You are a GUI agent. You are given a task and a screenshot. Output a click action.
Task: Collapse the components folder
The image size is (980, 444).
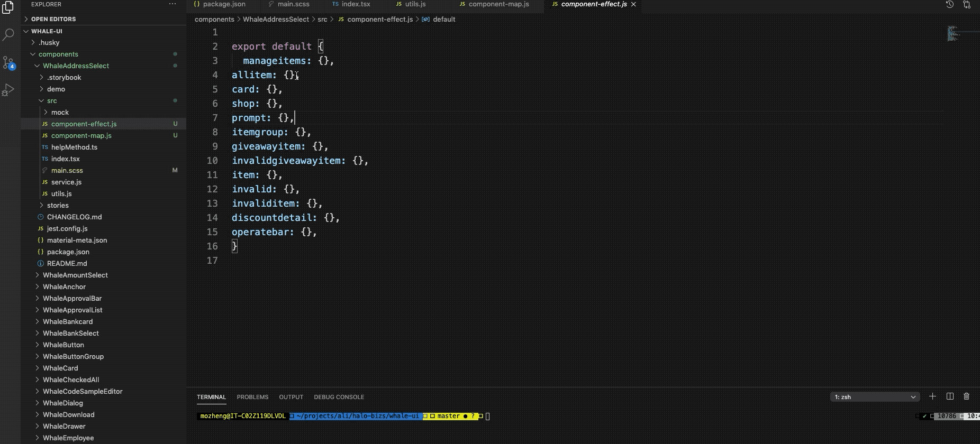tap(103, 54)
